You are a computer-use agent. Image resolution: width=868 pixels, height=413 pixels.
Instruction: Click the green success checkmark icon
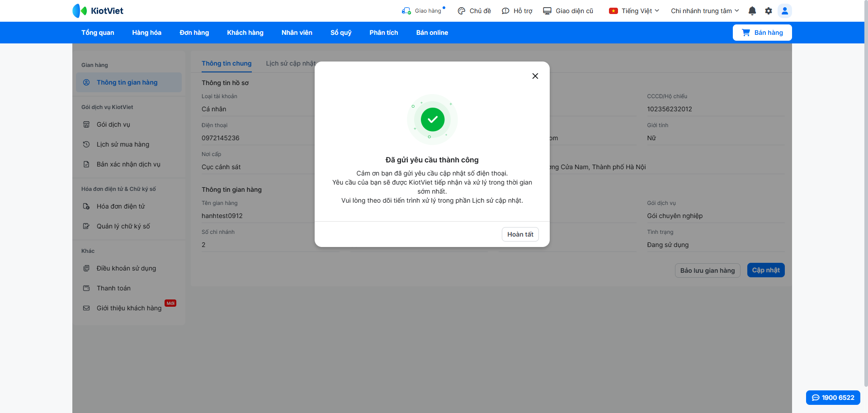433,119
